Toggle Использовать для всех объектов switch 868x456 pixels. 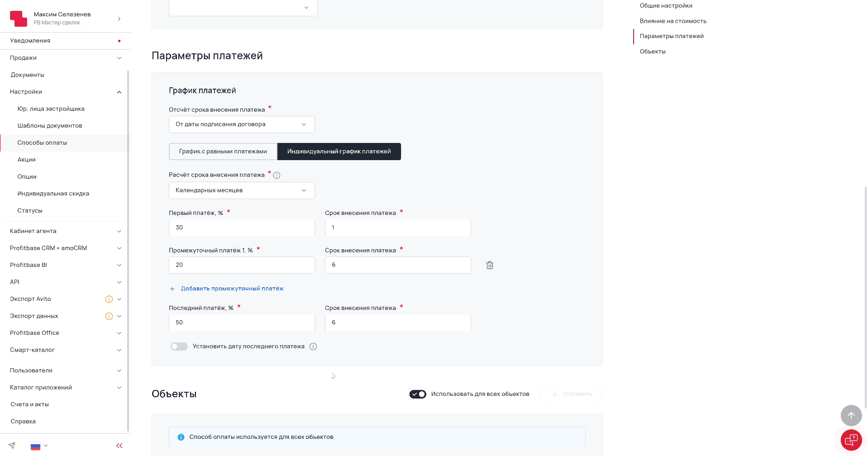pos(418,394)
